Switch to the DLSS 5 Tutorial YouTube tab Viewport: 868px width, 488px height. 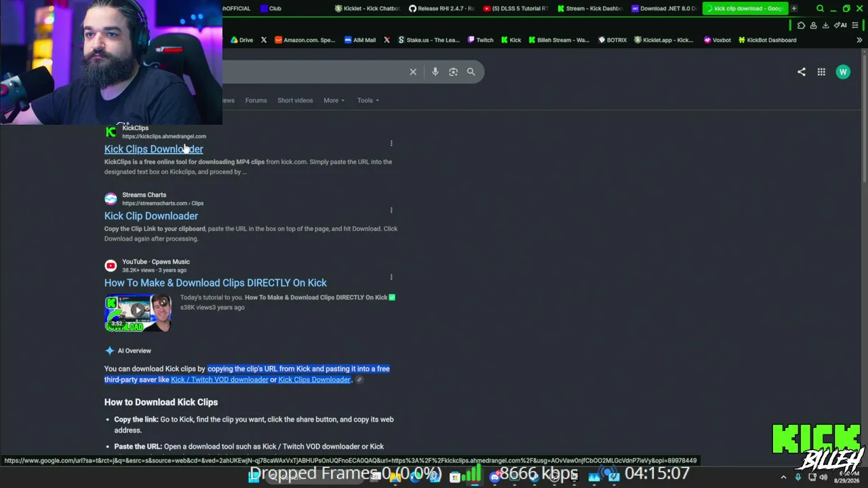(515, 9)
